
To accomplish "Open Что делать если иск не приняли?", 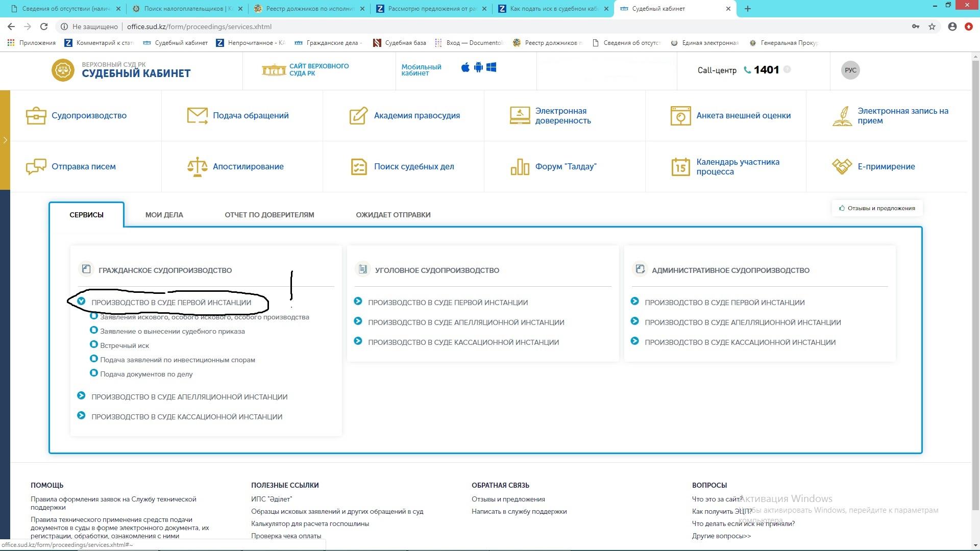I will click(x=743, y=523).
